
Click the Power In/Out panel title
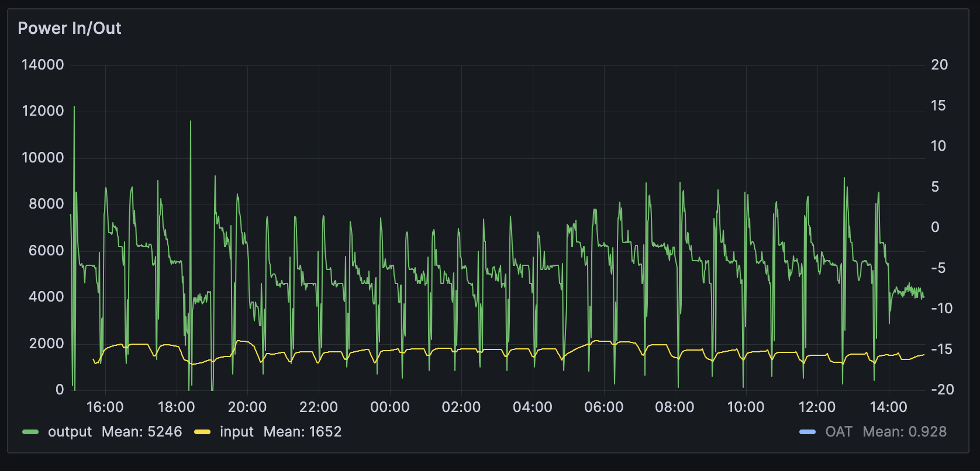(x=70, y=28)
